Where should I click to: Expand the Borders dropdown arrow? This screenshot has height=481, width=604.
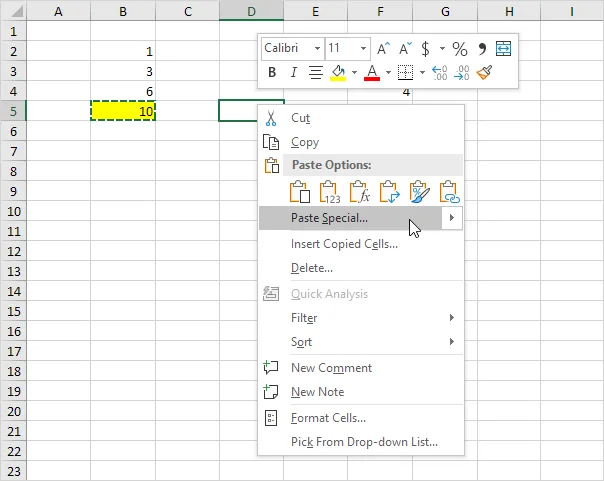(x=422, y=73)
